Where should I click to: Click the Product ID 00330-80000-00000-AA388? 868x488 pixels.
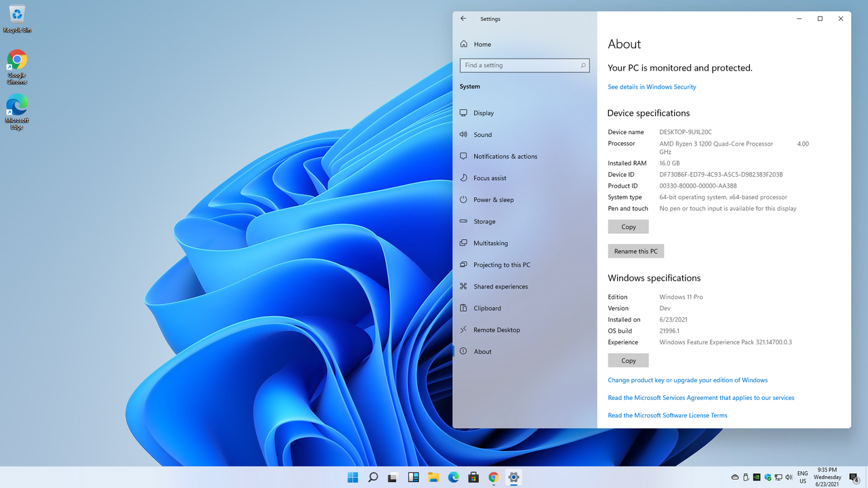(698, 186)
